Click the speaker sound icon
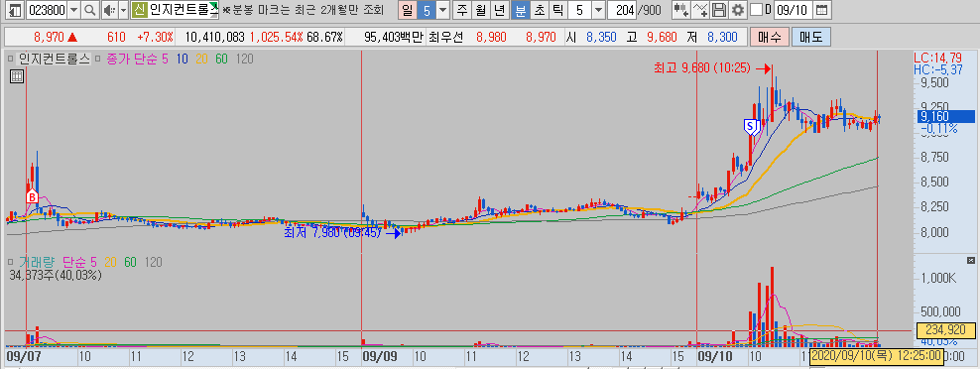The height and width of the screenshot is (369, 980). [x=108, y=10]
